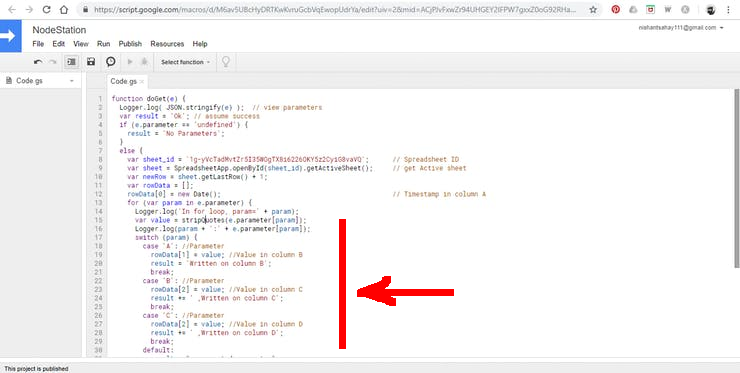This screenshot has height=373, width=740.
Task: Open the browser three-dot menu
Action: 729,9
